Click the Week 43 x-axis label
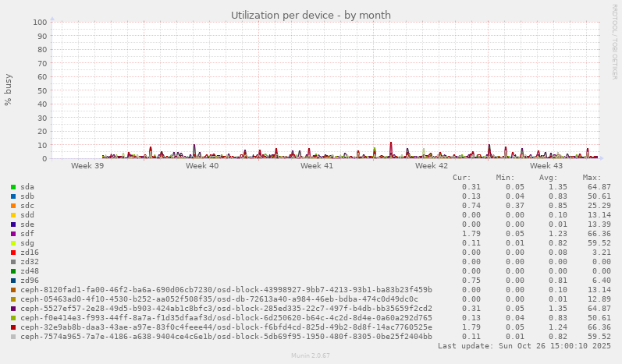Screen dimensions: 622x364 tap(546, 166)
